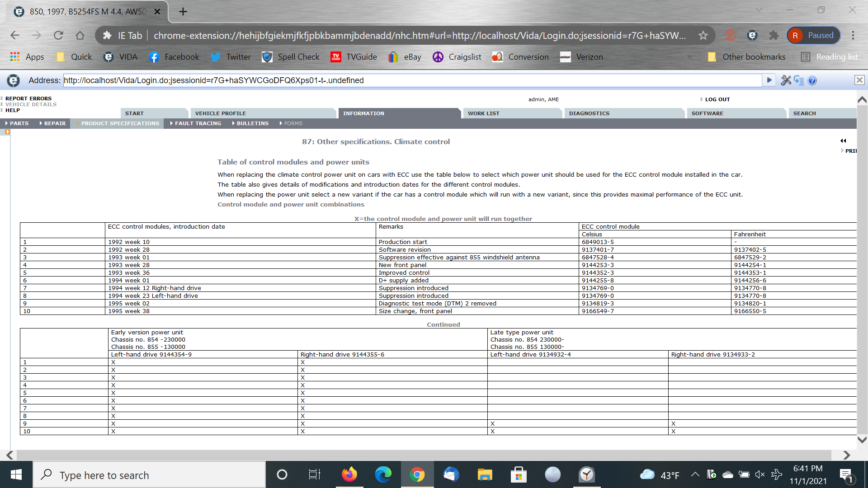Reload the page
Viewport: 868px width, 488px height.
(58, 35)
